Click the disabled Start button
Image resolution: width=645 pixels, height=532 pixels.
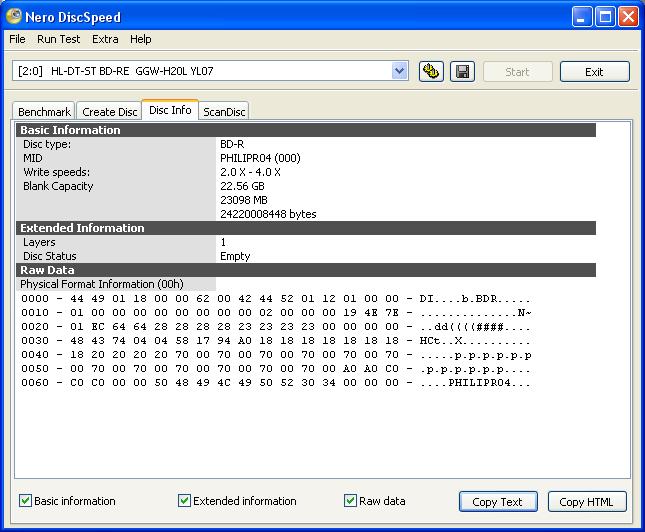(x=517, y=72)
